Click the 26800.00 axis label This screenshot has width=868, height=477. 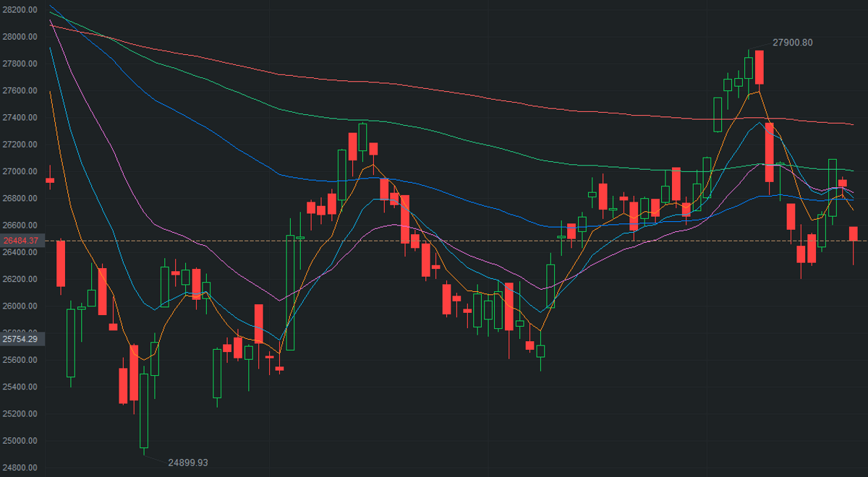(20, 199)
